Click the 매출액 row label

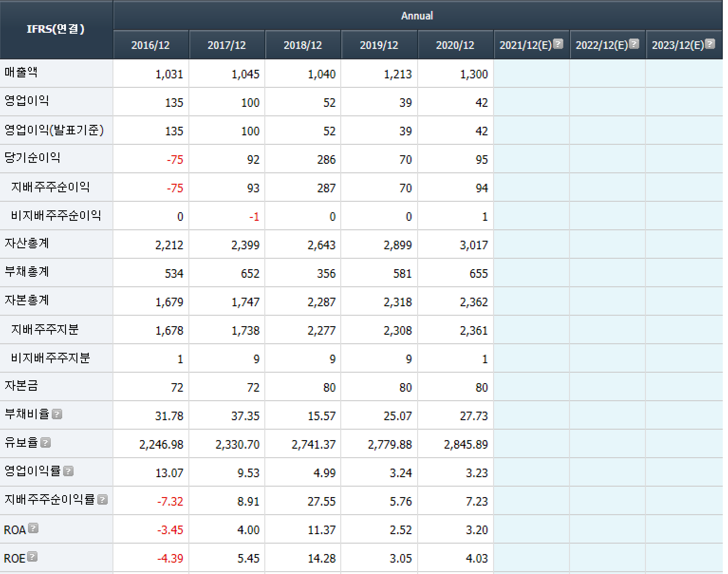21,73
